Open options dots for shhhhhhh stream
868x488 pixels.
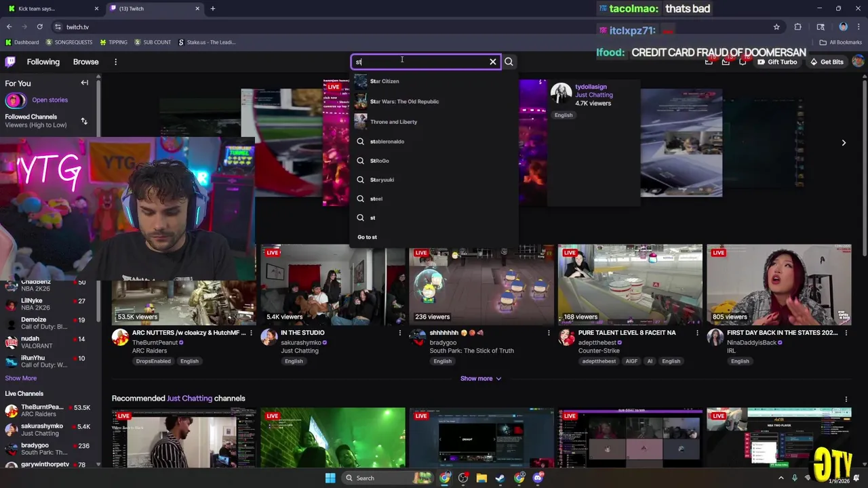[549, 333]
